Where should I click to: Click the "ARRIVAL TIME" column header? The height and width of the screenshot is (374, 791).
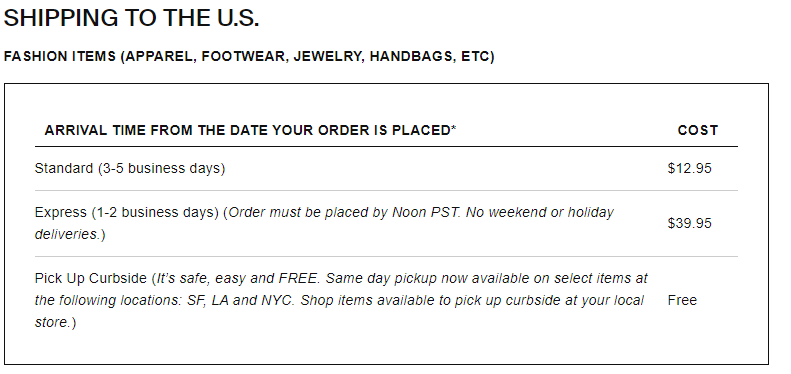[x=250, y=130]
